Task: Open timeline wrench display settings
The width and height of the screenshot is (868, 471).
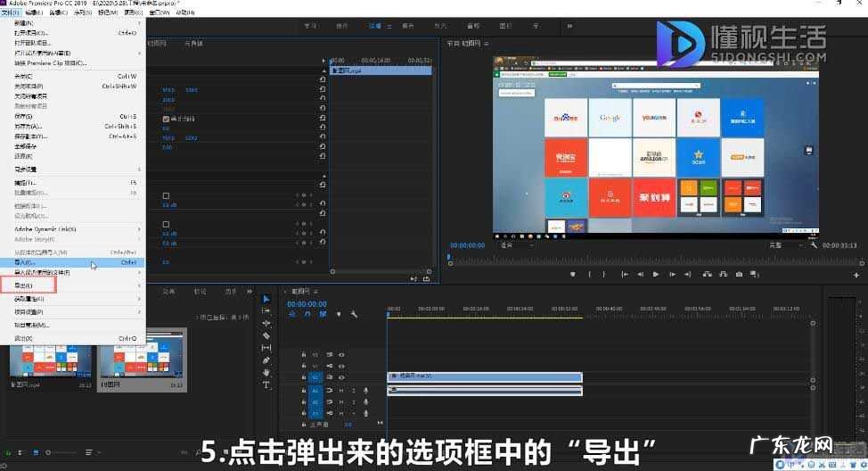Action: pos(354,315)
